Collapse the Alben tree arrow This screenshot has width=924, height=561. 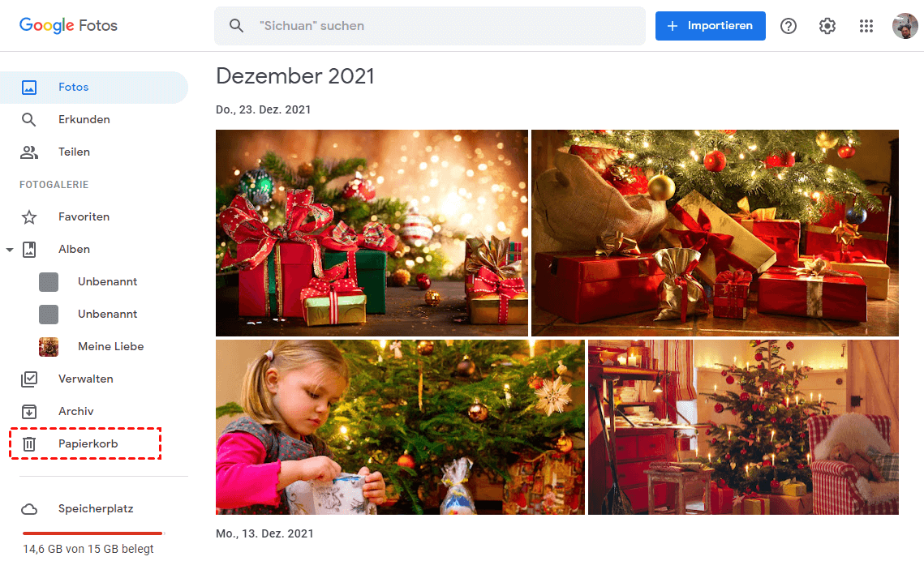[x=10, y=250]
